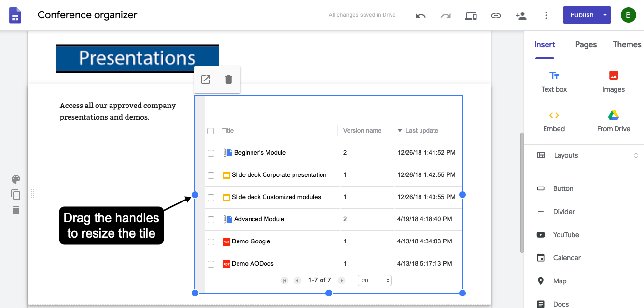
Task: Select the Embed option
Action: tap(554, 121)
